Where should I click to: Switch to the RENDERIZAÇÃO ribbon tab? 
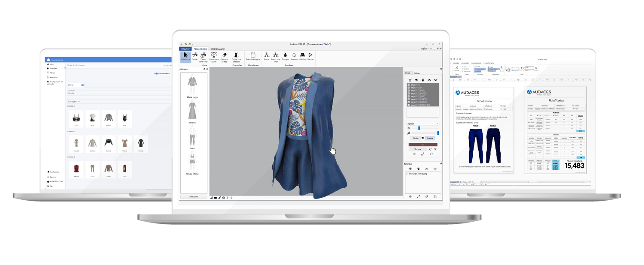pos(217,49)
